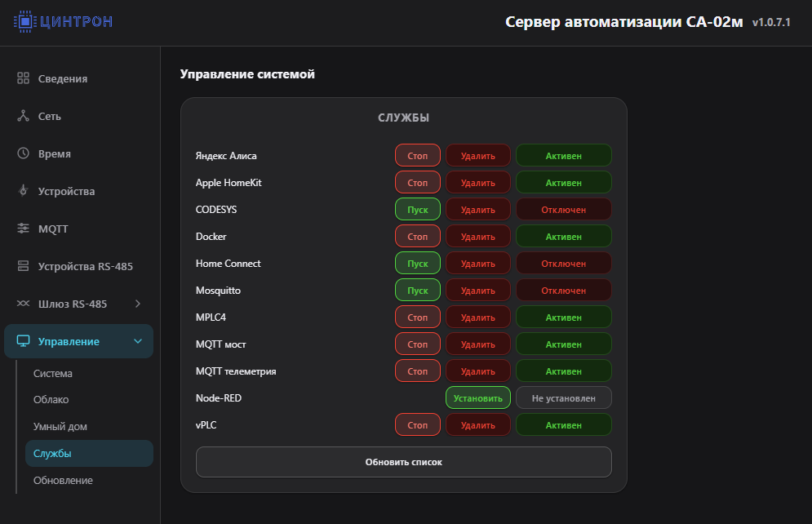Click the Управление monitor icon
812x524 pixels.
tap(24, 341)
